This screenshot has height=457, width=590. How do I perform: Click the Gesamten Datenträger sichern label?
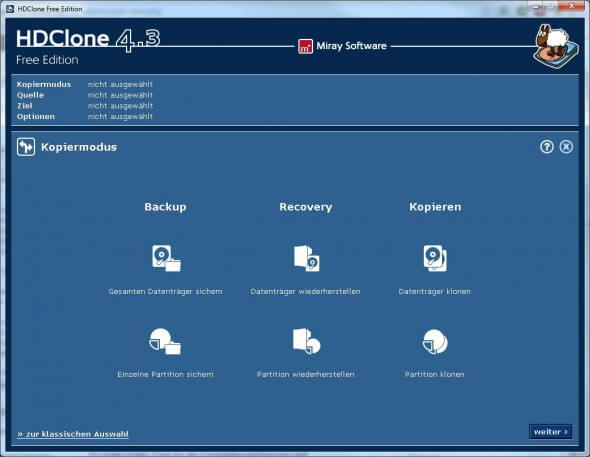click(x=165, y=292)
